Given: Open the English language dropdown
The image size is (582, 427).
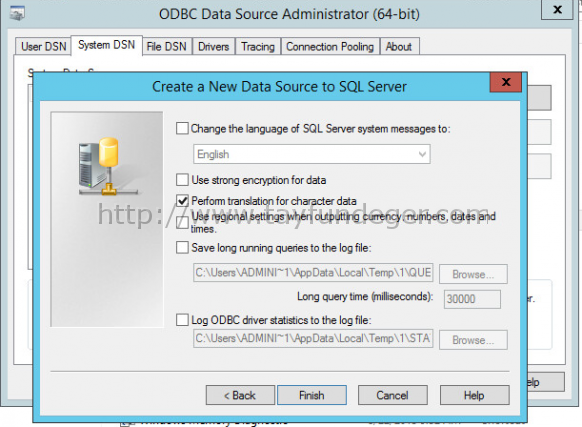Looking at the screenshot, I should (x=311, y=154).
